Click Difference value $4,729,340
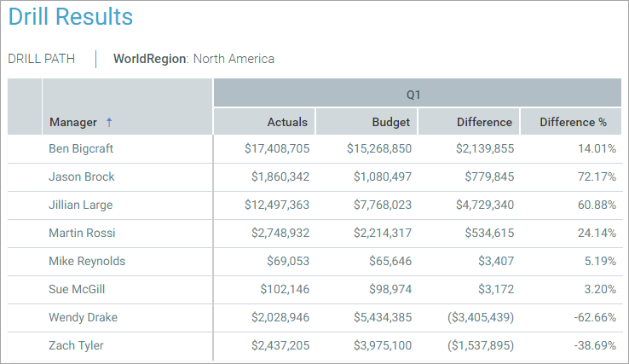This screenshot has height=364, width=629. 485,205
